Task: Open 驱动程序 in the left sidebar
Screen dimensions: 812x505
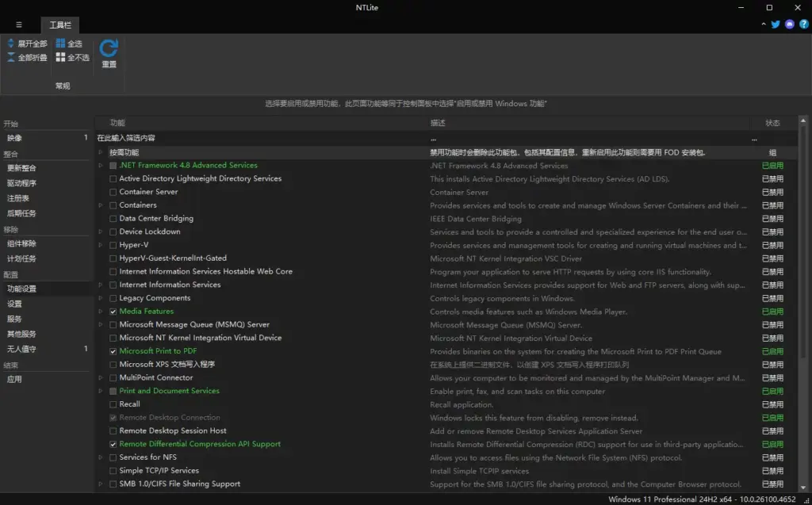Action: [x=21, y=183]
